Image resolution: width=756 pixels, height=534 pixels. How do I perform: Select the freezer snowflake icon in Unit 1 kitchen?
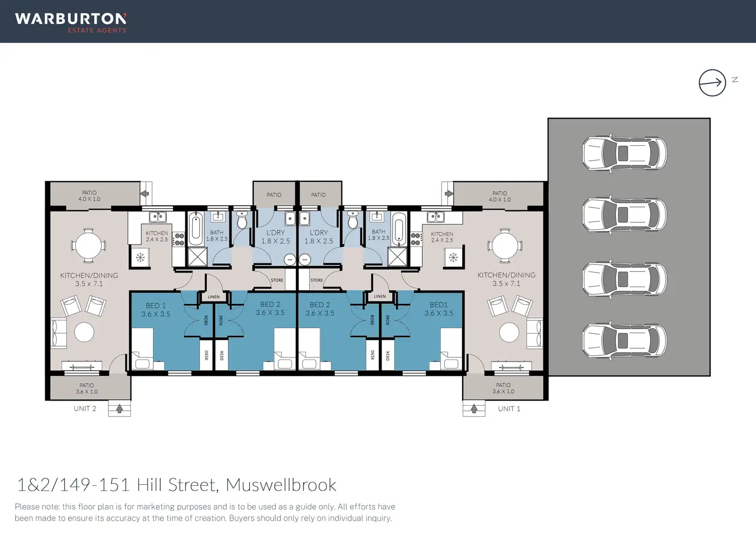pos(453,257)
